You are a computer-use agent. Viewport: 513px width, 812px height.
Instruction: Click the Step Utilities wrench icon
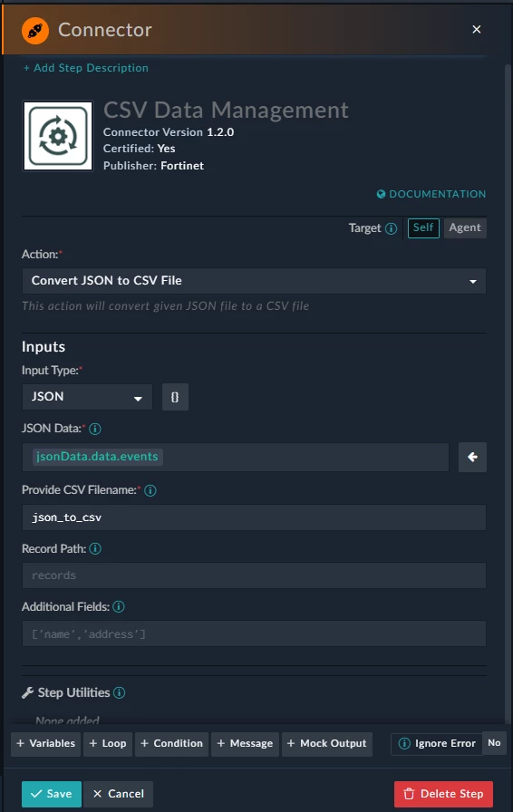tap(27, 693)
